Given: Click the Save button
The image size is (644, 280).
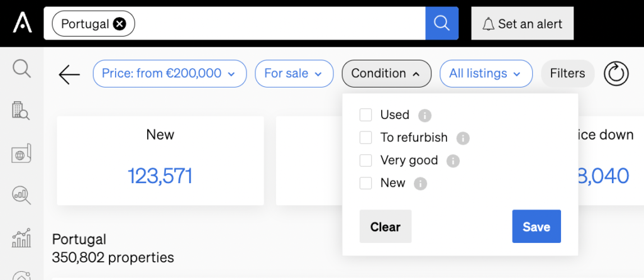Looking at the screenshot, I should coord(536,227).
